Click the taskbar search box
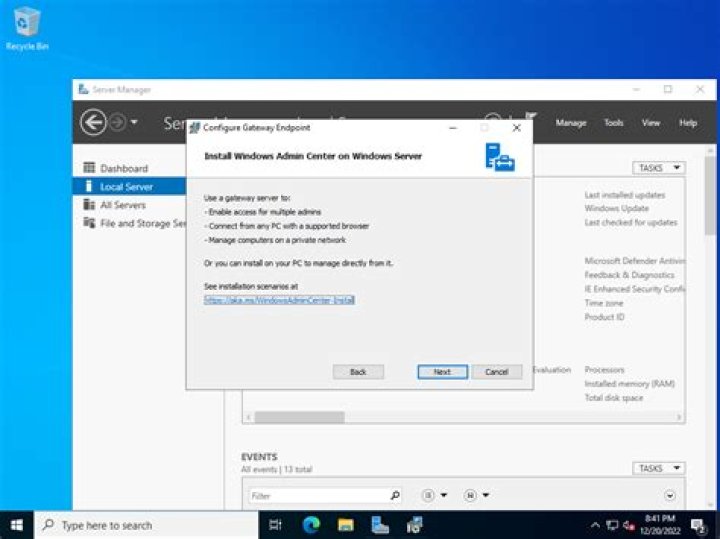Viewport: 720px width, 539px height. pyautogui.click(x=146, y=525)
